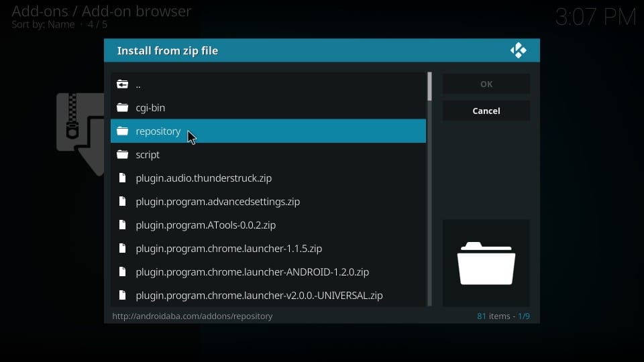Select plugin.program.advancedsettings.zip
Screen dimensions: 644x362
[x=268, y=201]
